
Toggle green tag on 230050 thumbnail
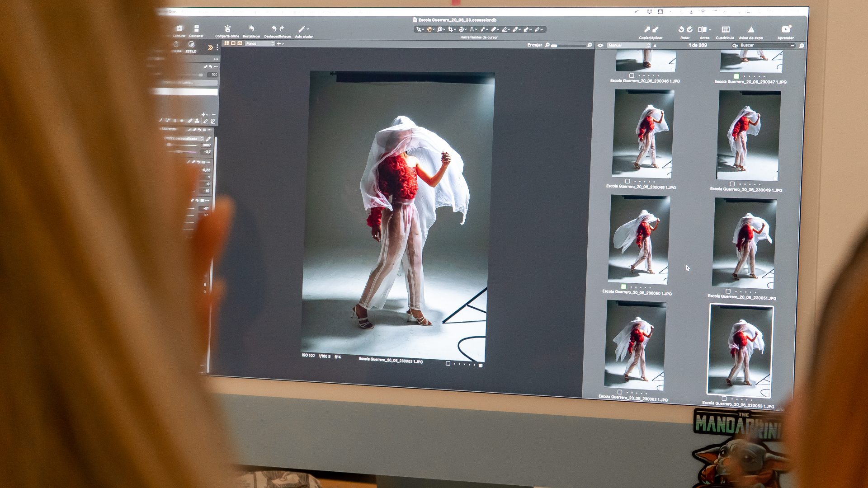coord(623,286)
